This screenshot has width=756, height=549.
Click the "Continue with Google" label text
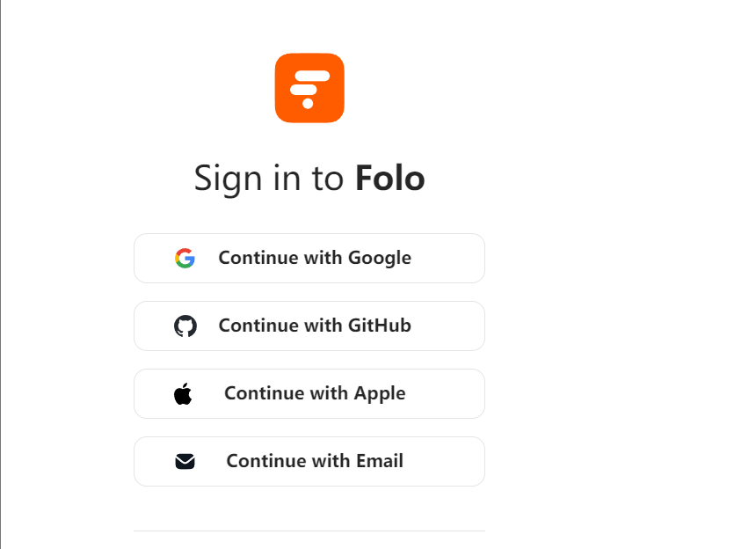click(315, 258)
